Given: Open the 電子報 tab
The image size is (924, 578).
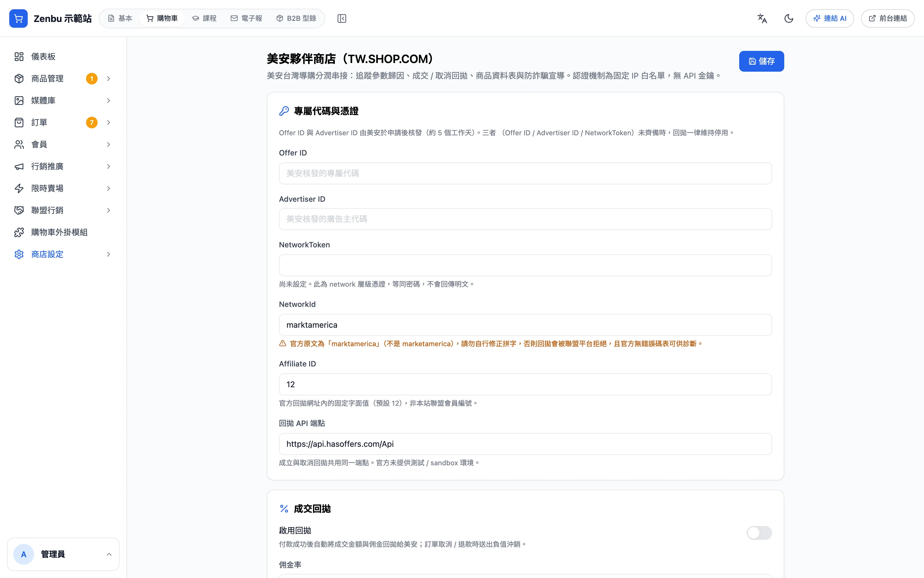Looking at the screenshot, I should point(246,18).
